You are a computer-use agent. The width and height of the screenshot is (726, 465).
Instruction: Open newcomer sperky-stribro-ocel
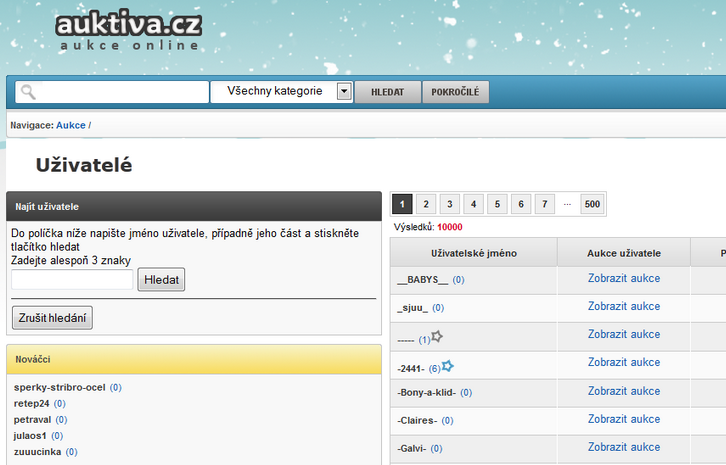60,387
